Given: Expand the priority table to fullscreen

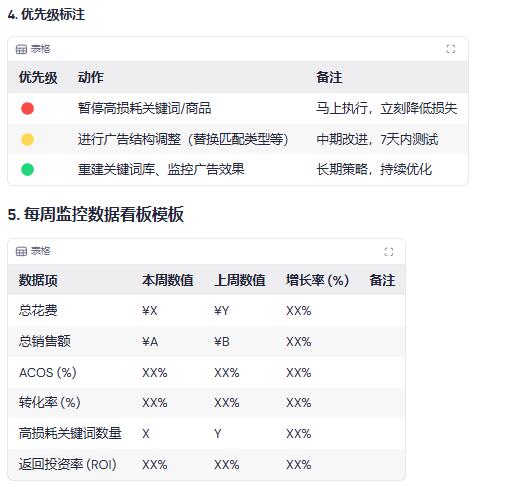Looking at the screenshot, I should [451, 49].
